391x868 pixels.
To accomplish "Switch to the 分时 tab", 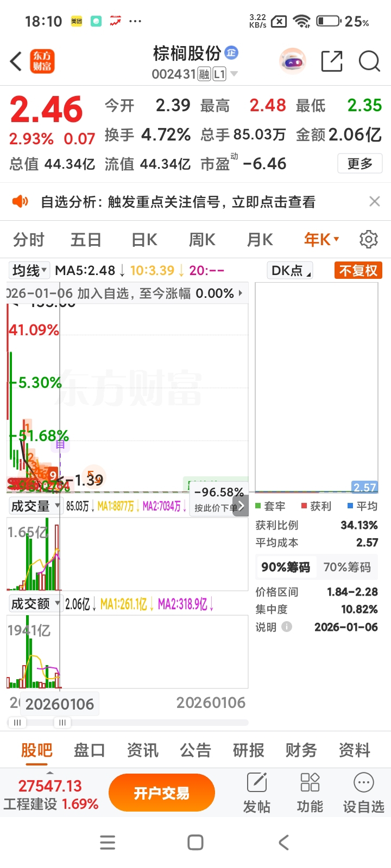I will point(28,239).
